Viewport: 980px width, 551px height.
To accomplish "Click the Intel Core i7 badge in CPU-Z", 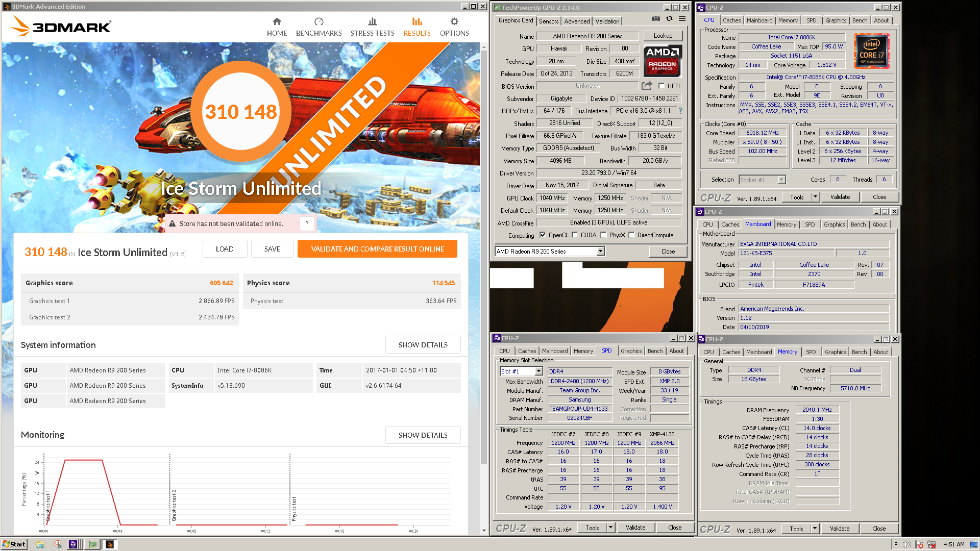I will [872, 52].
